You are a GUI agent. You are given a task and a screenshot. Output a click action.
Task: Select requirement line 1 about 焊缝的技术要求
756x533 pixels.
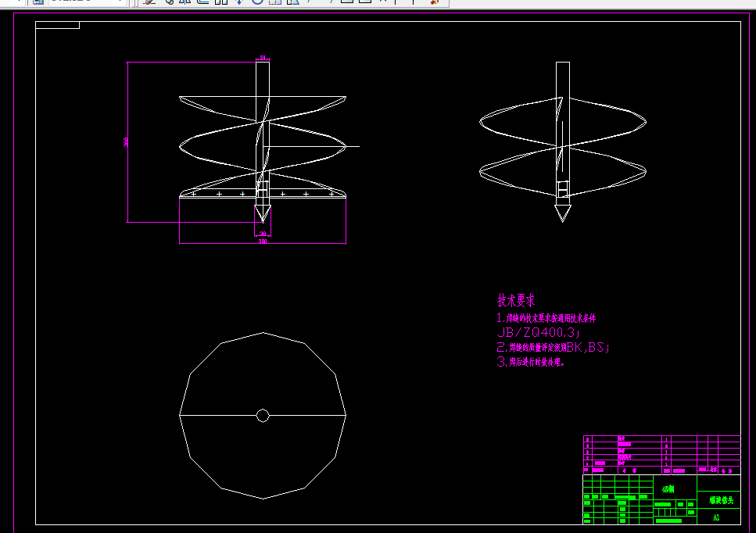(546, 318)
